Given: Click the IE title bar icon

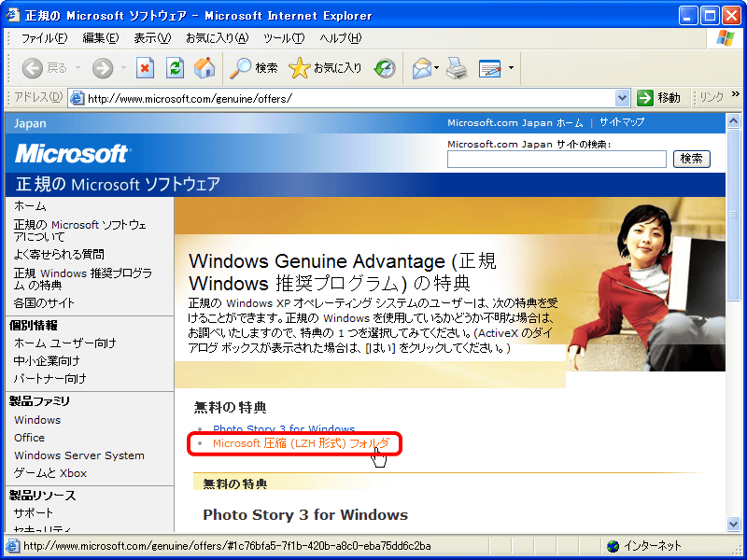Looking at the screenshot, I should pos(13,15).
